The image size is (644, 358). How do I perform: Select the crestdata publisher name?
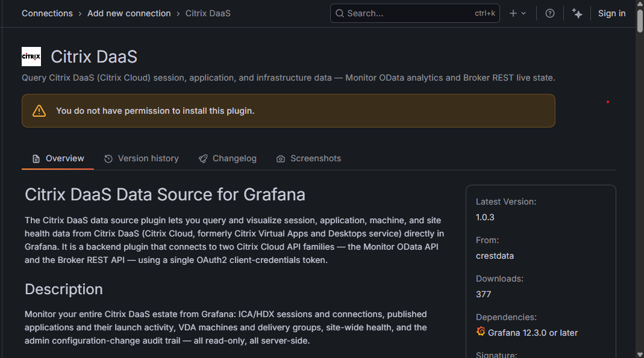(495, 256)
